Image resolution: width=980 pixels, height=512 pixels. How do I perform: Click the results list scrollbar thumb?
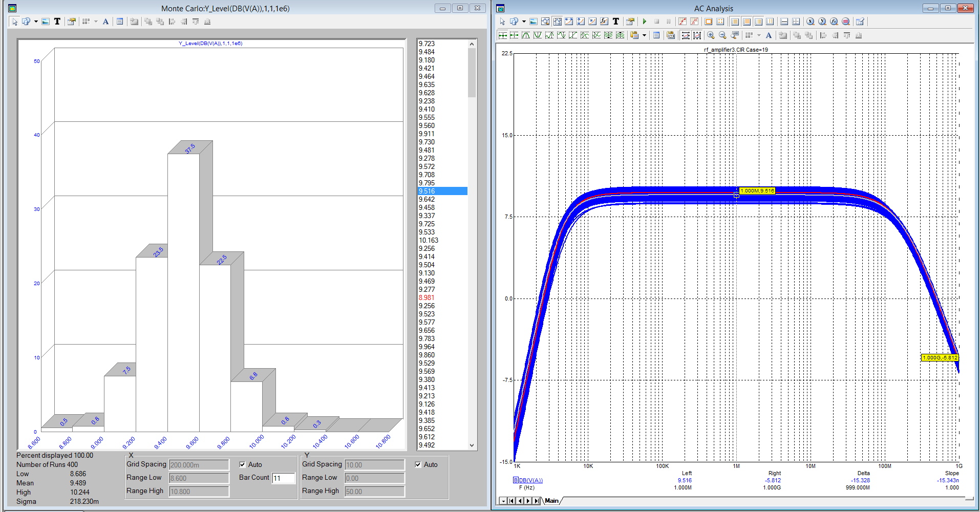coord(472,72)
